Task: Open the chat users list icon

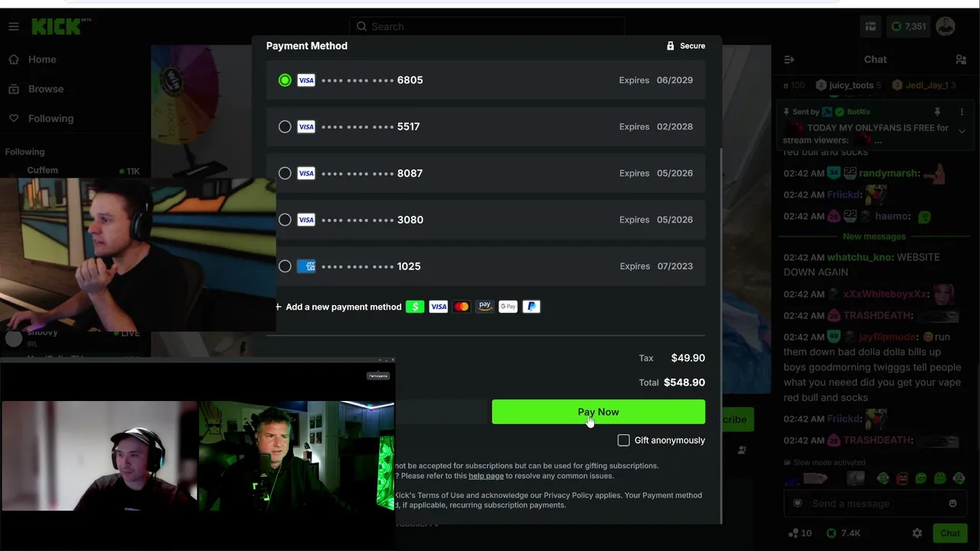Action: (961, 60)
